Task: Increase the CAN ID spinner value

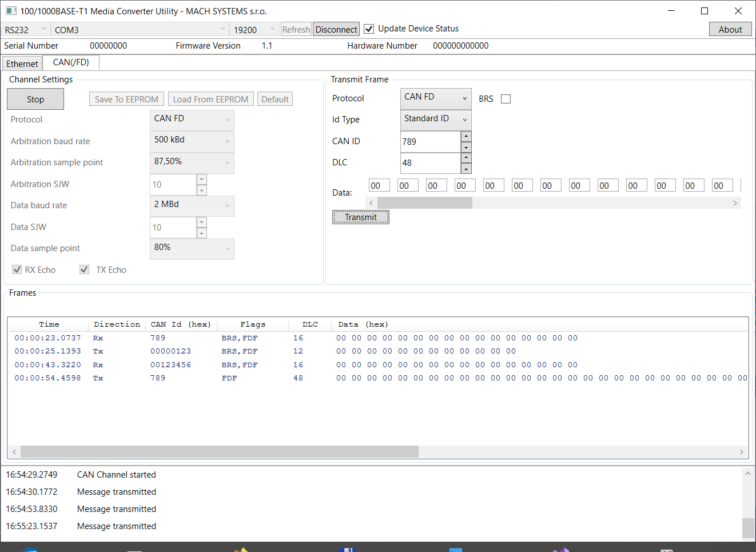Action: tap(466, 136)
